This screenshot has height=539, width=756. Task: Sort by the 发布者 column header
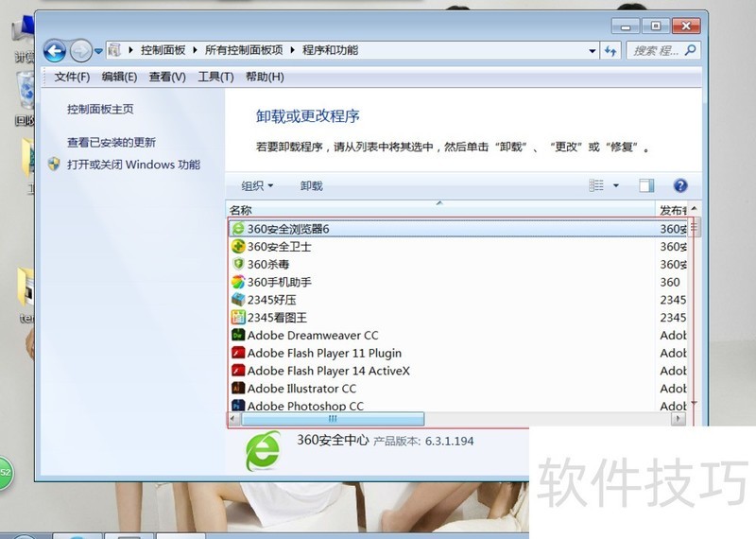click(673, 210)
